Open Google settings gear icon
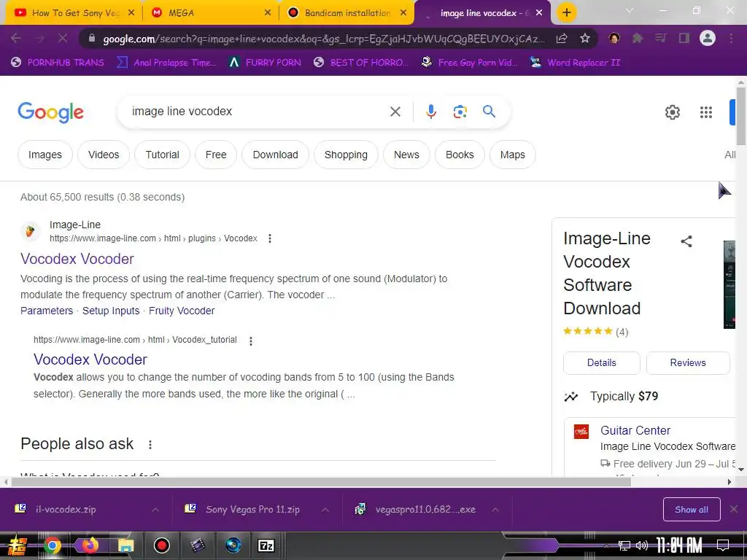The image size is (747, 560). [x=672, y=112]
